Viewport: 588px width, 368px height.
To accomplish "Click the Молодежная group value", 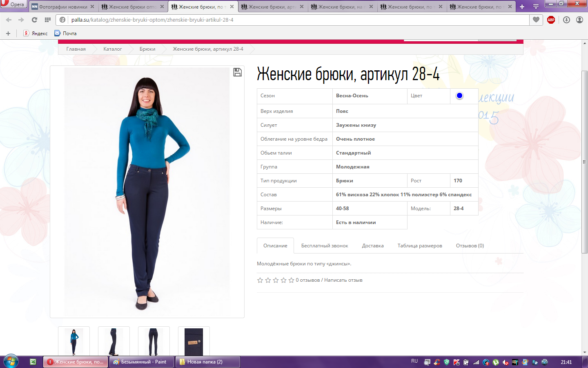I will pos(352,167).
